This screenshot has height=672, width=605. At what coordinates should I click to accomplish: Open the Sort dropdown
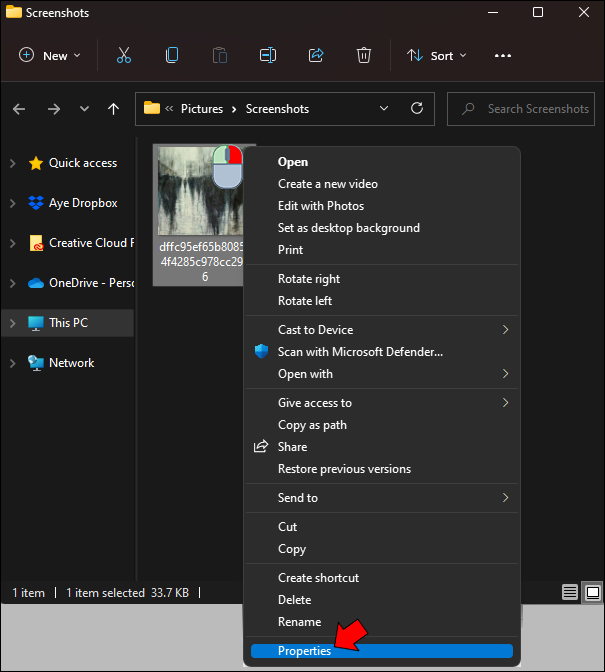pos(437,56)
